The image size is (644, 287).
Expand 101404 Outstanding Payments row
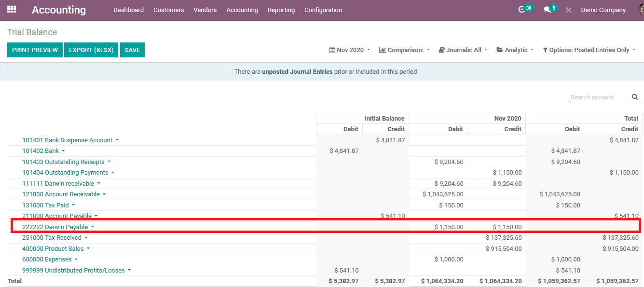pos(69,173)
